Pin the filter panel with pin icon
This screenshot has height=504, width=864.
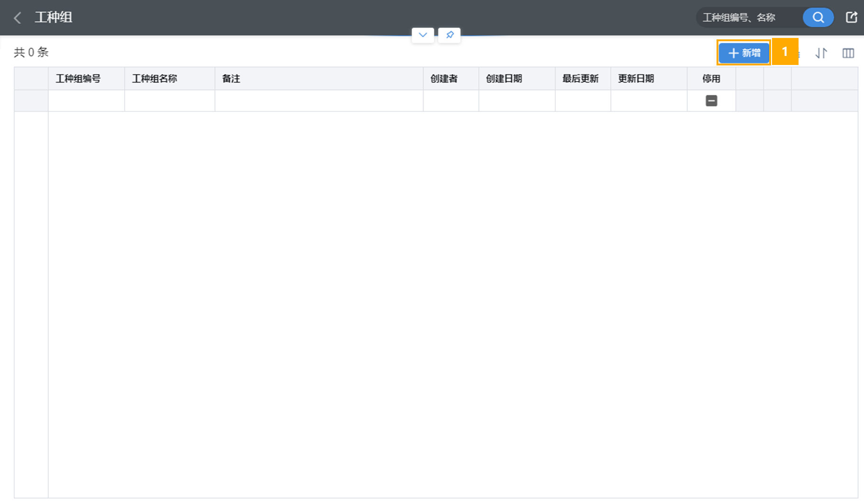tap(449, 35)
